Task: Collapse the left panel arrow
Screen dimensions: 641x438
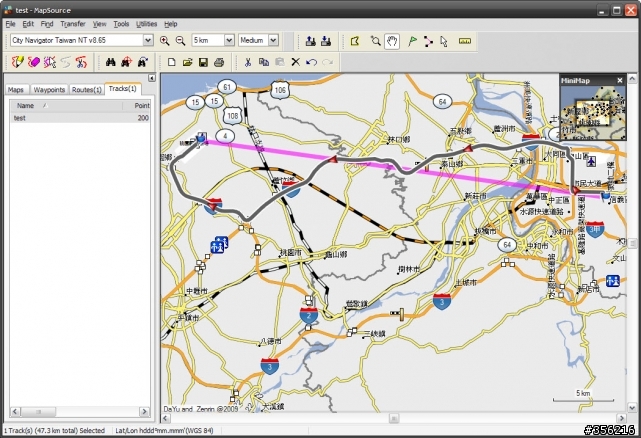Action: point(152,78)
